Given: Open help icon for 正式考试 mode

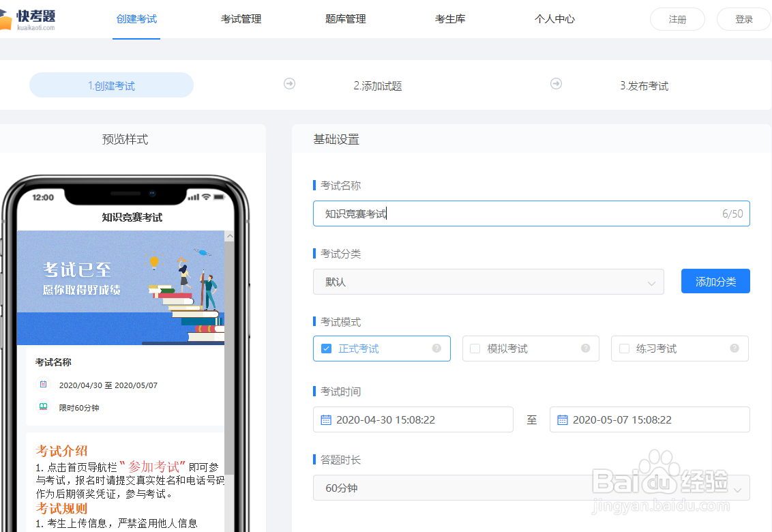Looking at the screenshot, I should (x=436, y=349).
